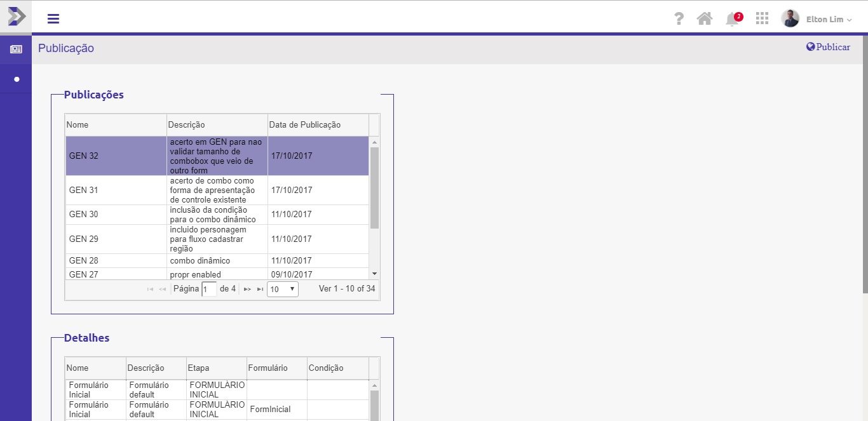Click Elton Lim's profile avatar
The height and width of the screenshot is (421, 868).
click(x=790, y=18)
